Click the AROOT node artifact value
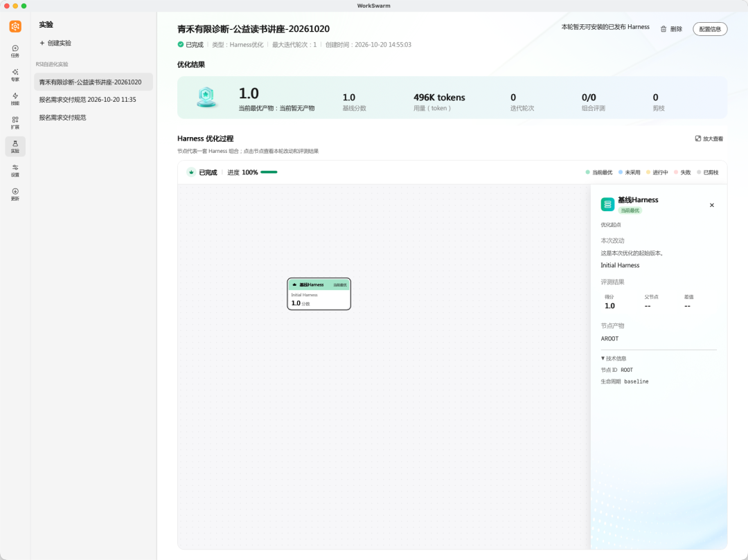 (609, 339)
